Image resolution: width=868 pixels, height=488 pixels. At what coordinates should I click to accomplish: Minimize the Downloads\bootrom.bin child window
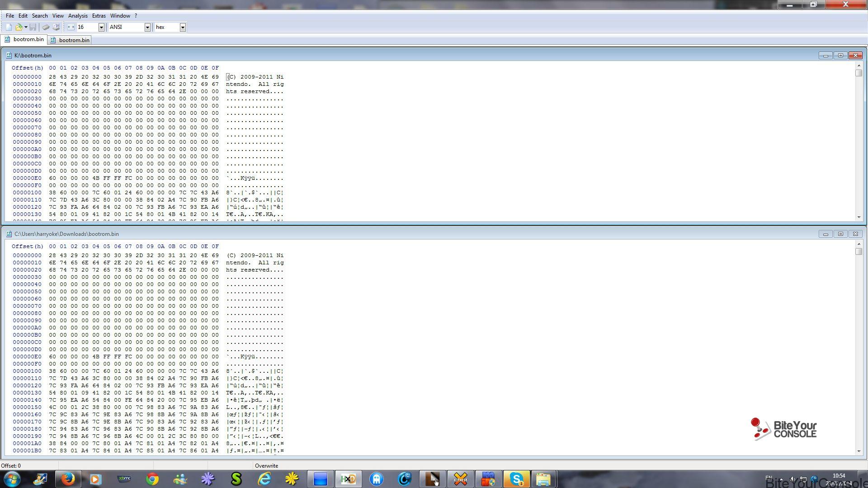826,234
